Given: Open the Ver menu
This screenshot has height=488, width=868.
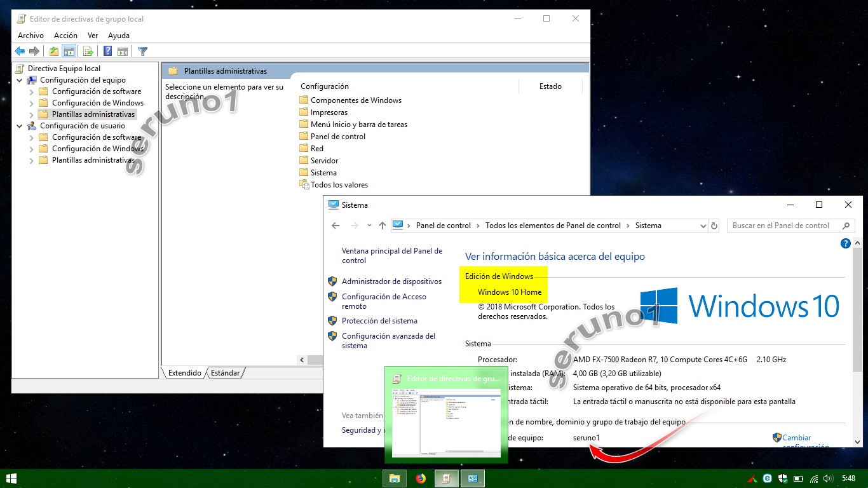Looking at the screenshot, I should click(93, 36).
